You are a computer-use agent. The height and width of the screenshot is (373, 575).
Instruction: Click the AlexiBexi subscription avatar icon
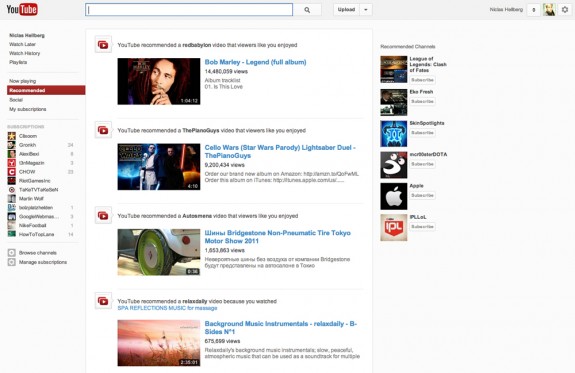click(x=12, y=154)
